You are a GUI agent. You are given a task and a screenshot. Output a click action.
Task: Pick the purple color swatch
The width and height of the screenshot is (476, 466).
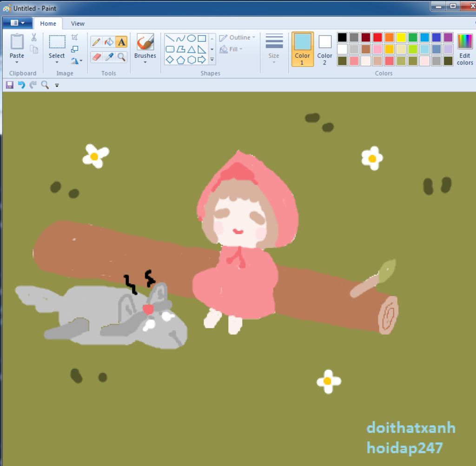click(448, 37)
